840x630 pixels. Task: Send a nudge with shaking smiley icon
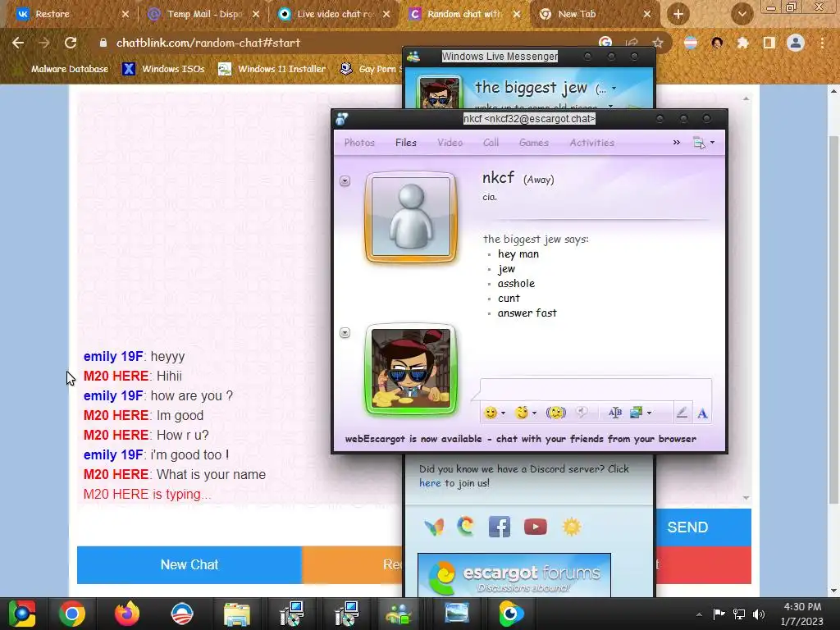pos(555,413)
